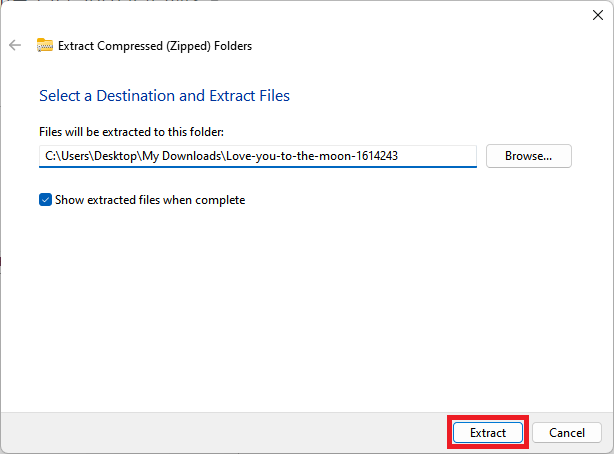Click the empty area at the path field's end
The width and height of the screenshot is (614, 454).
pyautogui.click(x=437, y=156)
